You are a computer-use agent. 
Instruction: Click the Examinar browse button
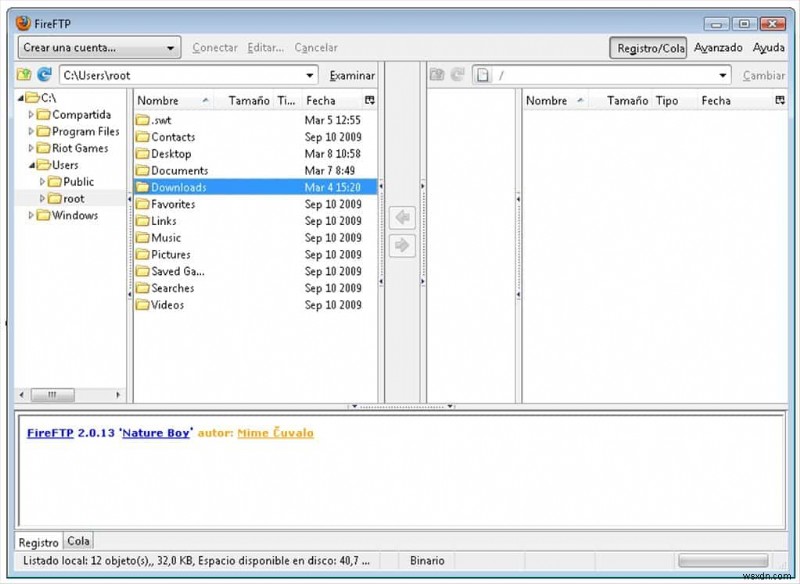[x=352, y=75]
